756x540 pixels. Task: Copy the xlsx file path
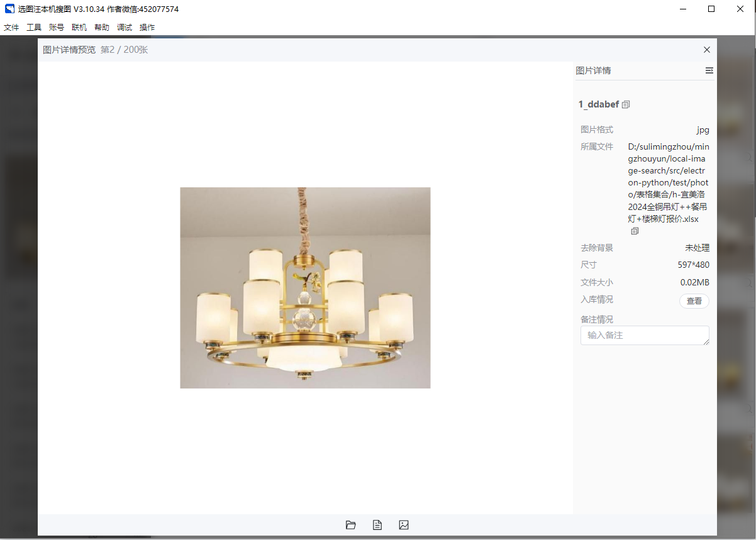pos(635,231)
